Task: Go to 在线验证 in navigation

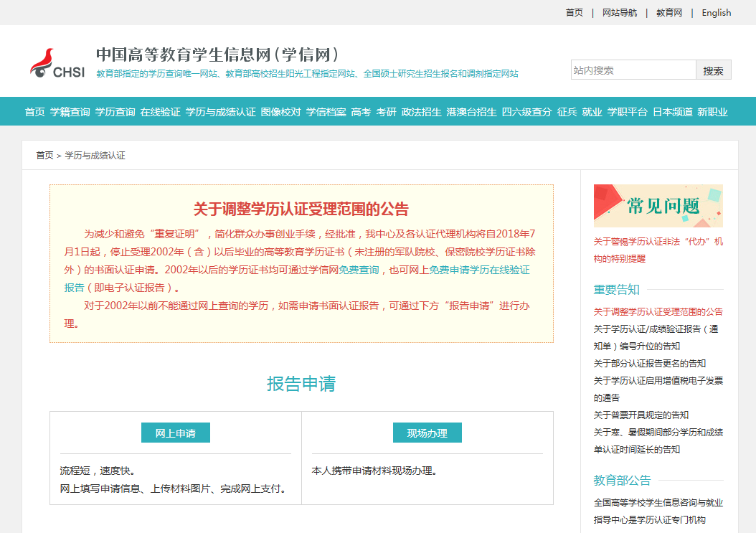Action: pyautogui.click(x=161, y=112)
